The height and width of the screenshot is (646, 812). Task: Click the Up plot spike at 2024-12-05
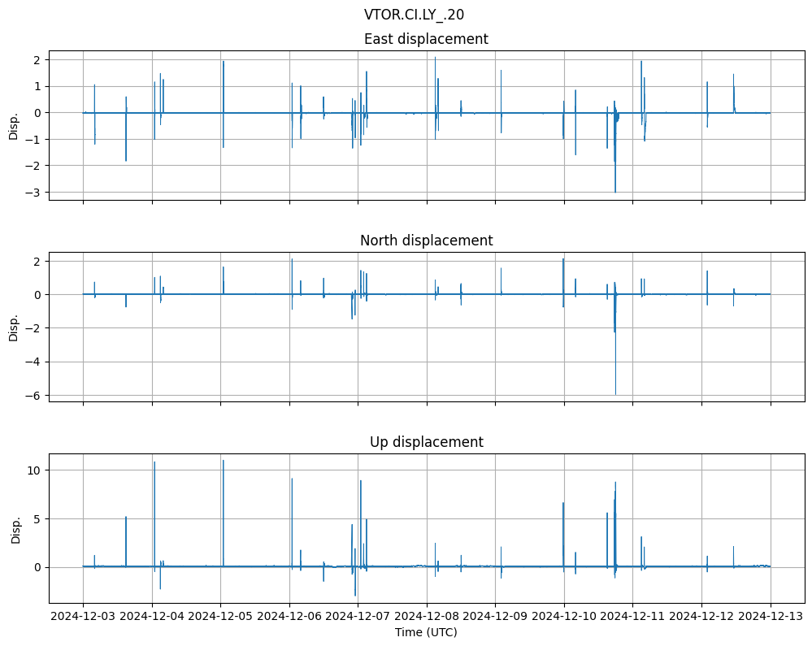223,463
